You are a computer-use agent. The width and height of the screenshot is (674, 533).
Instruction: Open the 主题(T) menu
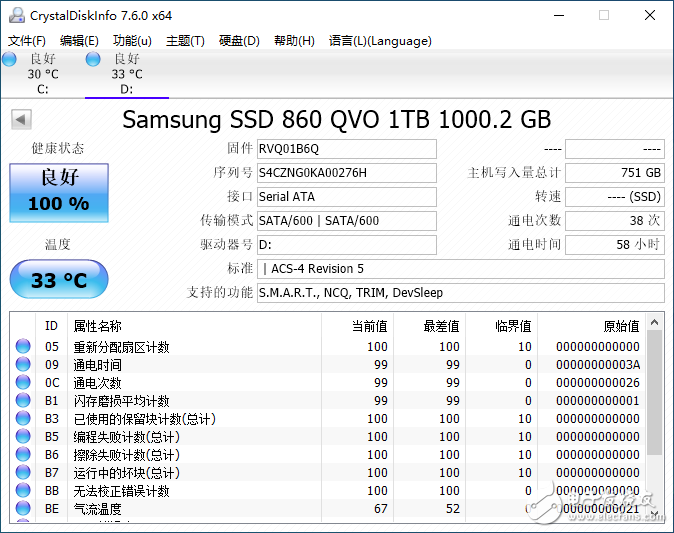pyautogui.click(x=185, y=41)
